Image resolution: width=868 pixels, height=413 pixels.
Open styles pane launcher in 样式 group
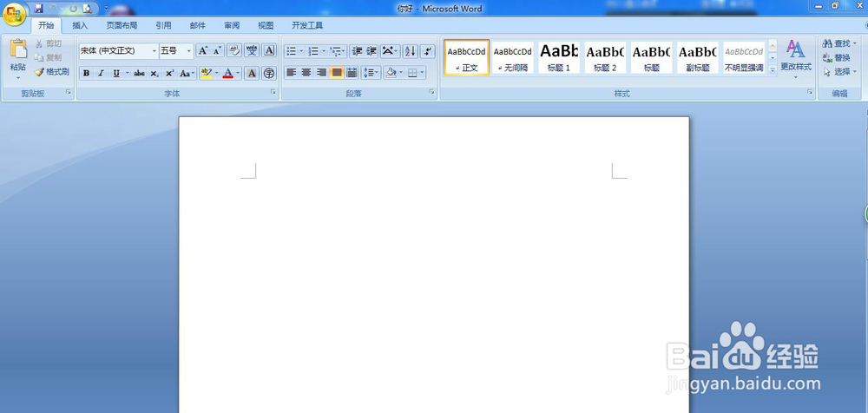pyautogui.click(x=810, y=93)
